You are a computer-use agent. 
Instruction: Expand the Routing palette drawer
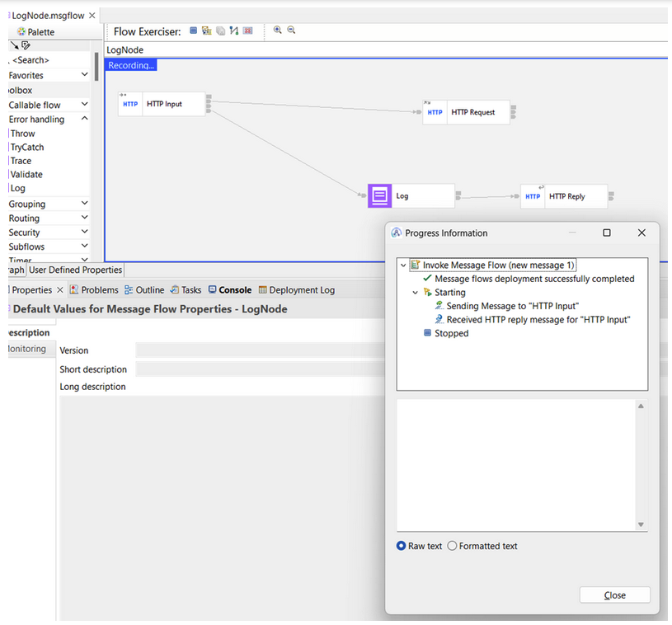coord(84,218)
